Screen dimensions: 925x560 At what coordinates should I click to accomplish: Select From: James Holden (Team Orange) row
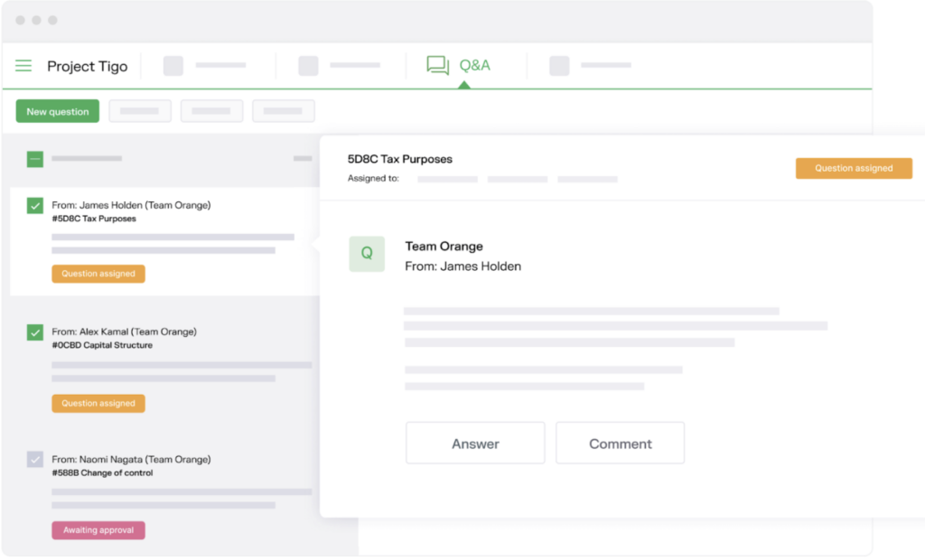(131, 205)
